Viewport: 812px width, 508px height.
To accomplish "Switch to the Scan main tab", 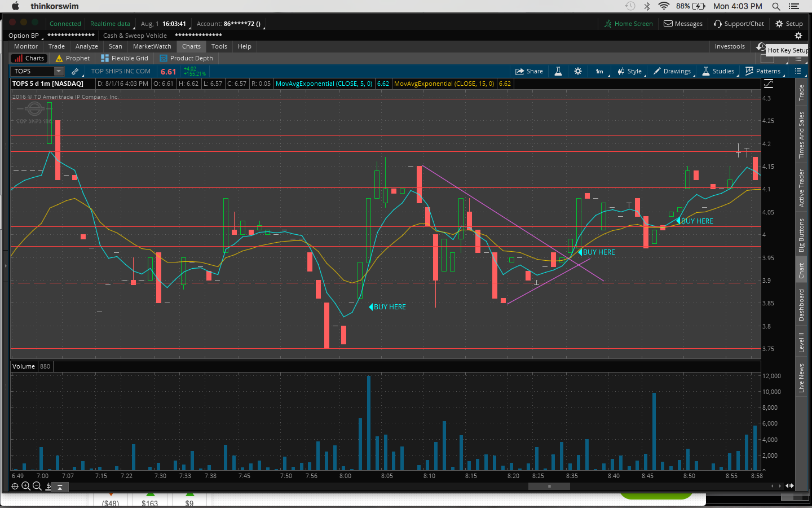I will tap(116, 46).
